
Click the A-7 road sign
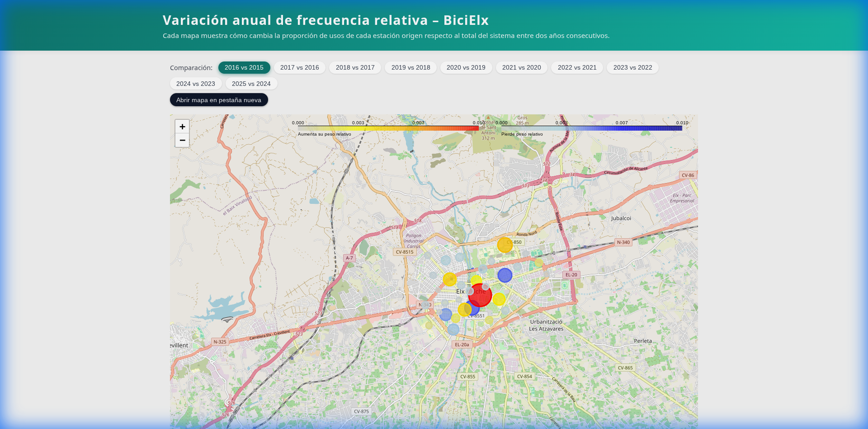tap(349, 258)
